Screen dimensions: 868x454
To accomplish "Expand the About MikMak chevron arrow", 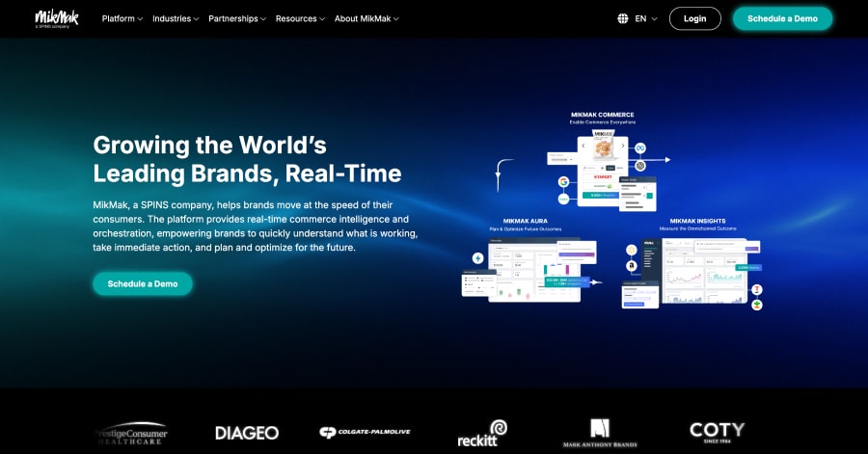I will (395, 19).
